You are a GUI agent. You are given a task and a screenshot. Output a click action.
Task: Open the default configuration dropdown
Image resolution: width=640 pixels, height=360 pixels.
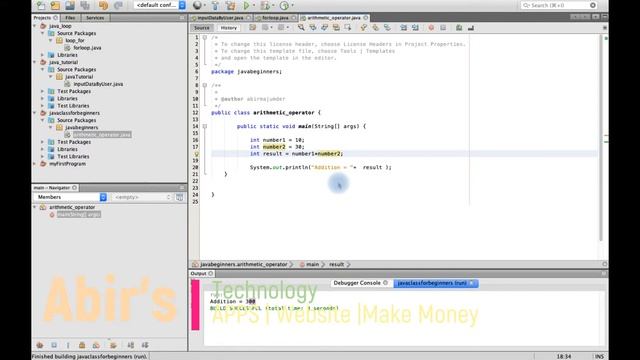[x=160, y=5]
